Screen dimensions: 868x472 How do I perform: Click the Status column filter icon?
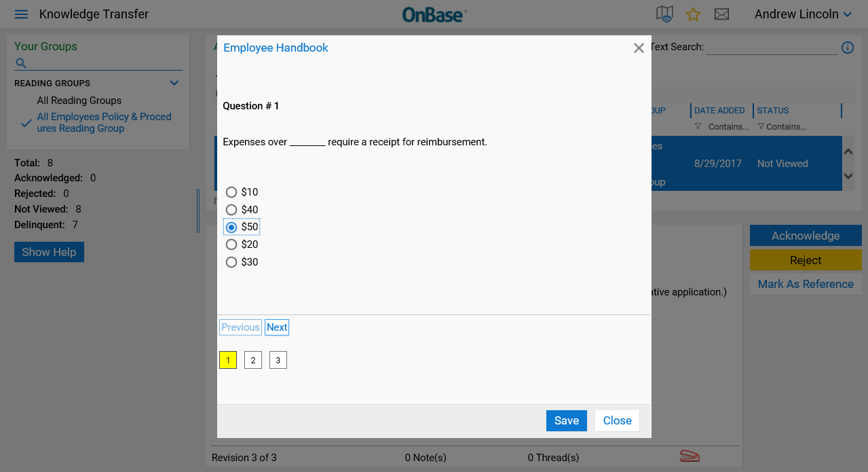click(x=761, y=126)
